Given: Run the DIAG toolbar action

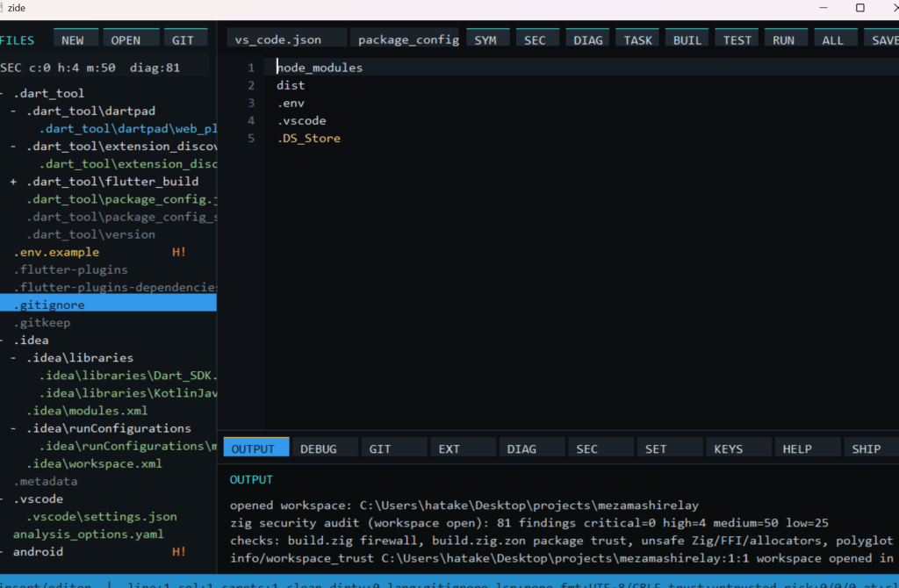Looking at the screenshot, I should (587, 39).
